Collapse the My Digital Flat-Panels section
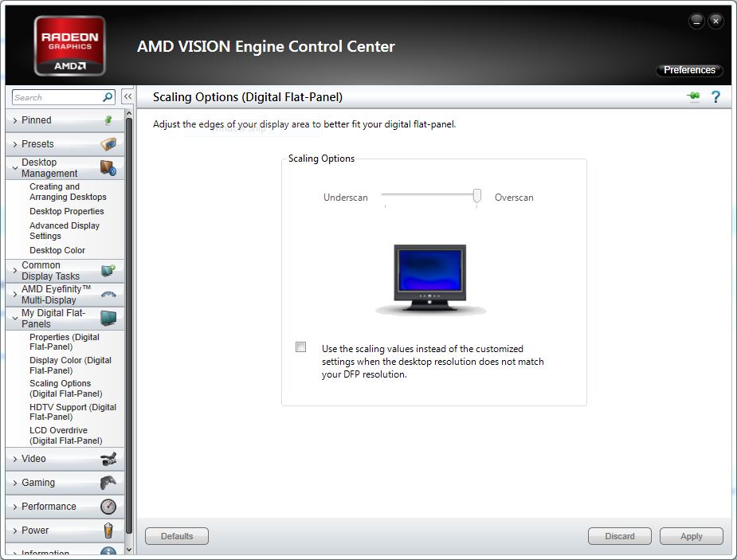The height and width of the screenshot is (560, 737). [x=15, y=318]
